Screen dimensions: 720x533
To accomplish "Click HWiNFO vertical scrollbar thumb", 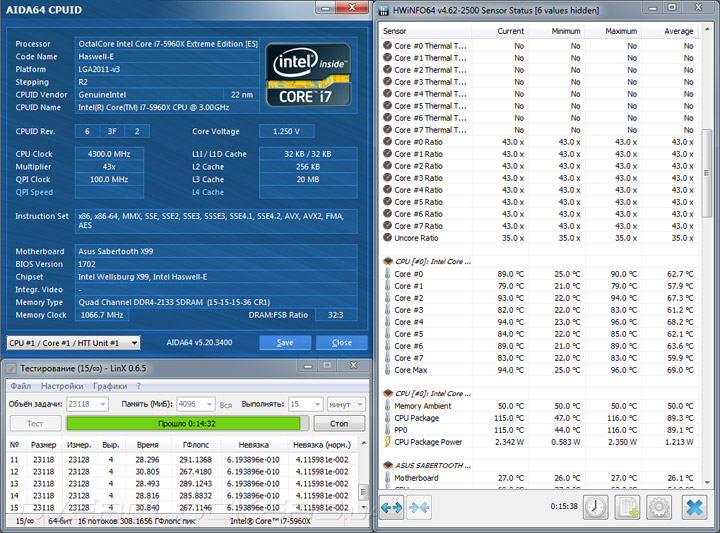I will click(x=707, y=173).
